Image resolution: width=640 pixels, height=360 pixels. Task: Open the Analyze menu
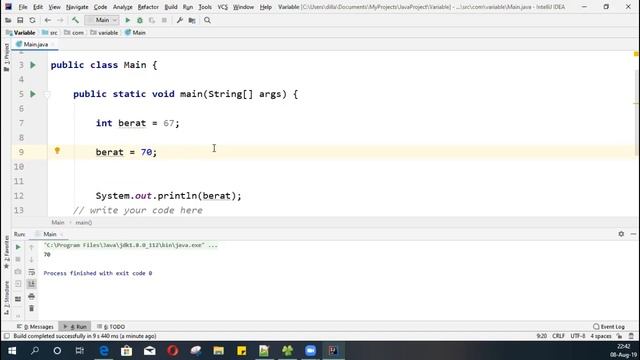[x=122, y=7]
